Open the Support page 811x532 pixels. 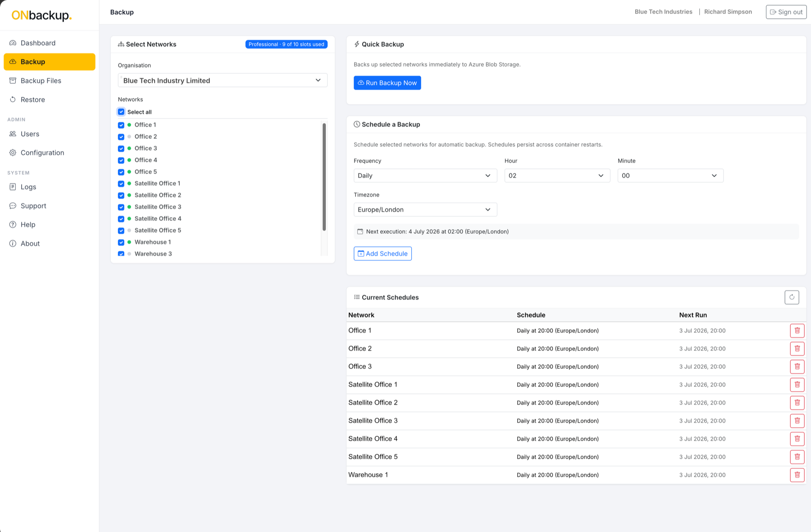[x=50, y=206]
